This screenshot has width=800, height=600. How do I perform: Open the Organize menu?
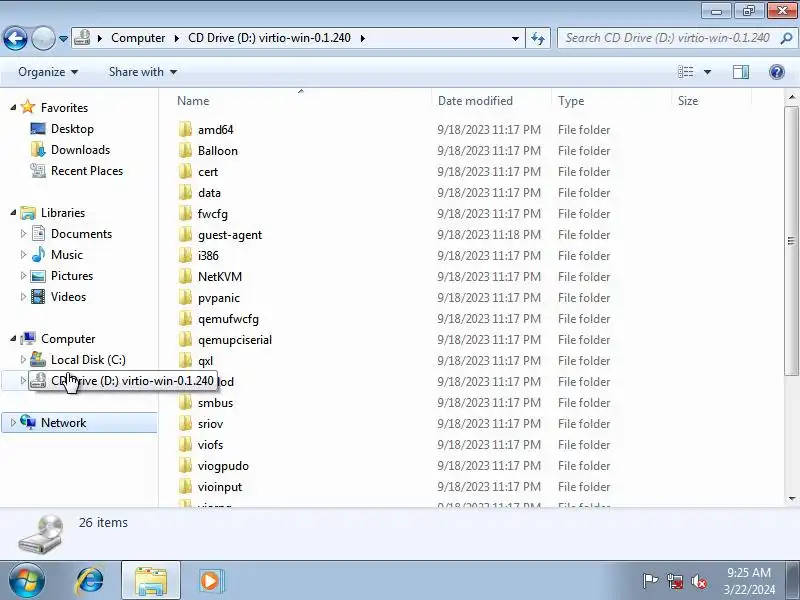[48, 72]
